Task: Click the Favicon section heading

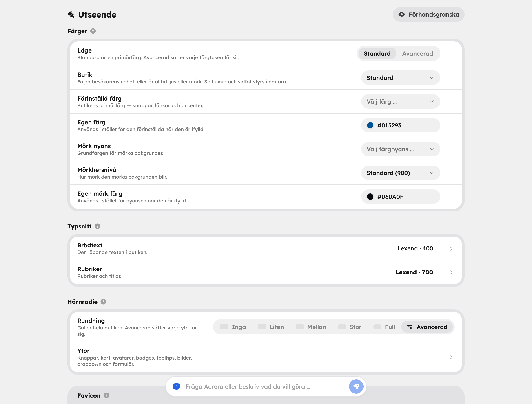Action: (x=89, y=395)
